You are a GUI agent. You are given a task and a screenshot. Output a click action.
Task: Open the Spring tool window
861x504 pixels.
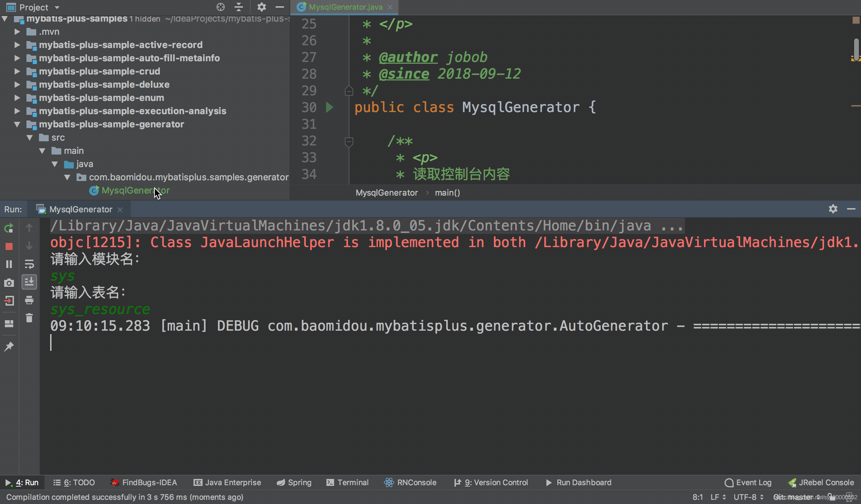click(294, 482)
